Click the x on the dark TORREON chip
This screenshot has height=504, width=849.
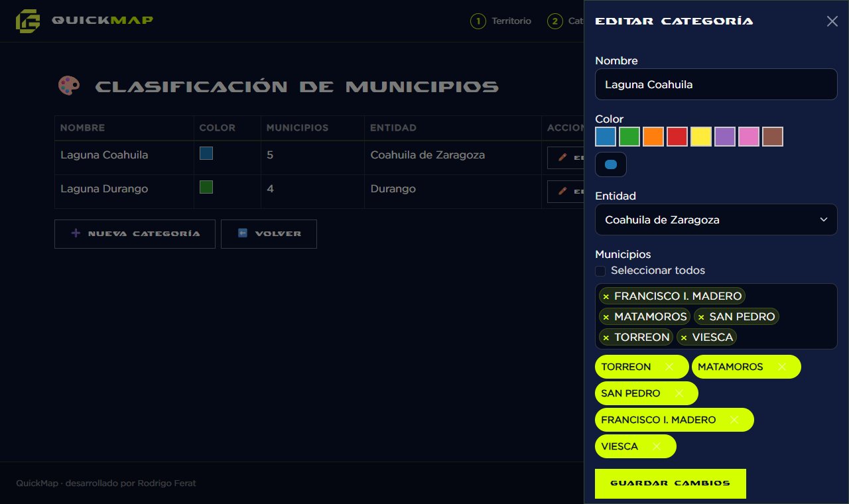click(x=606, y=338)
